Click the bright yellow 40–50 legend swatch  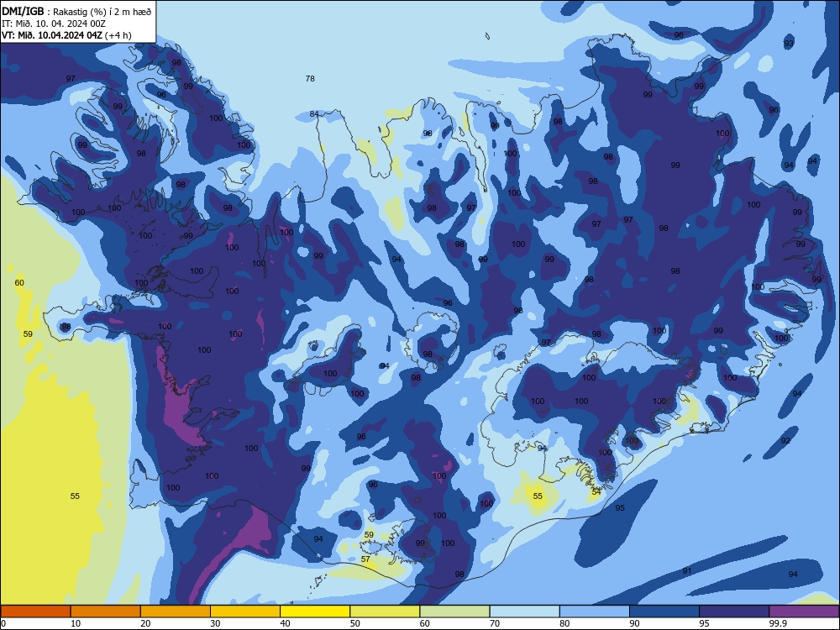(315, 612)
